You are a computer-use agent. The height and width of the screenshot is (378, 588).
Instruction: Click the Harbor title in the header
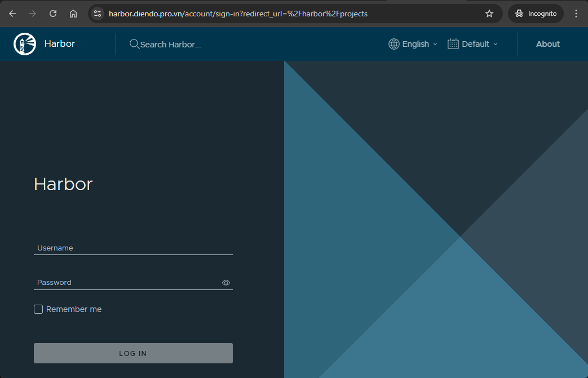click(60, 44)
